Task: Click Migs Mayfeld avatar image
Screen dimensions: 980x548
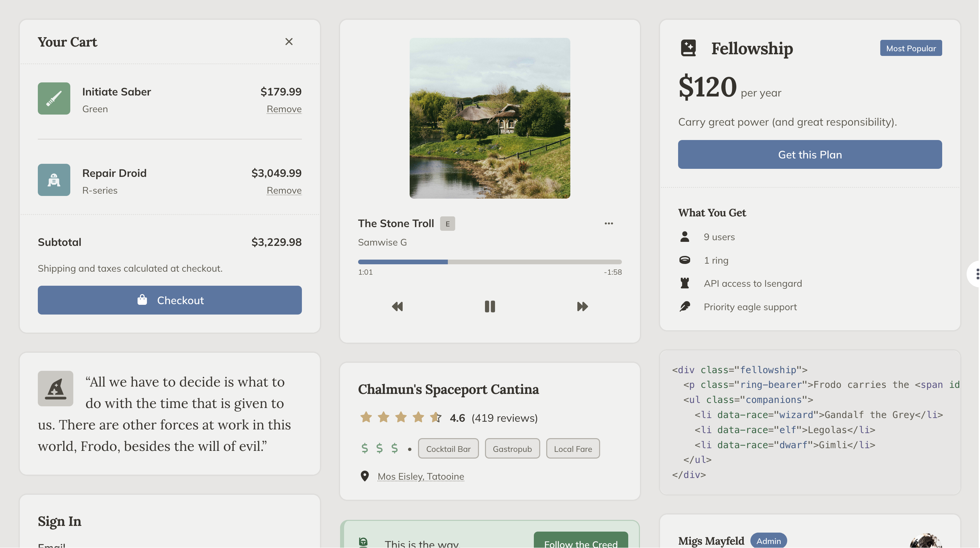Action: click(925, 541)
